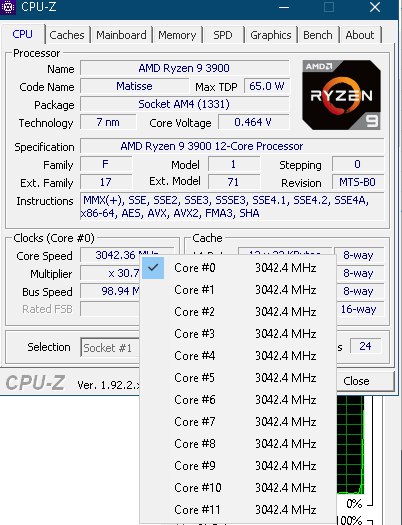The width and height of the screenshot is (402, 525).
Task: Click the 16-way cache associativity value
Action: click(358, 309)
